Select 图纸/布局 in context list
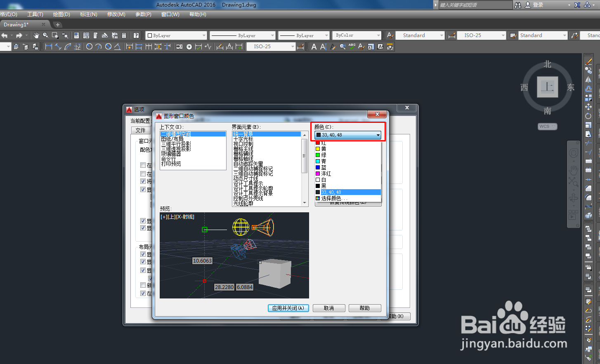Viewport: 600px width, 364px height. tap(172, 139)
